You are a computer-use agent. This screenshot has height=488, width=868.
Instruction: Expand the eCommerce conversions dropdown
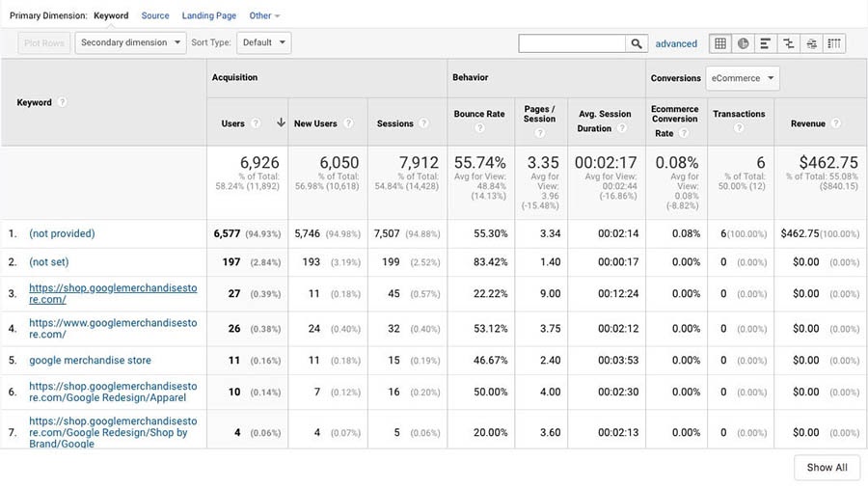742,78
